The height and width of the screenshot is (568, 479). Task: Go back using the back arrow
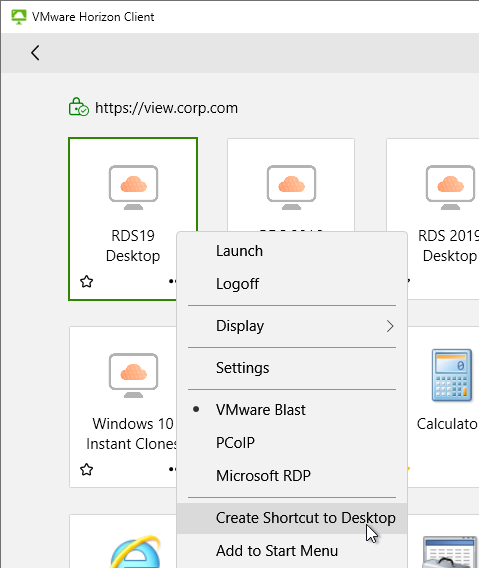[35, 53]
